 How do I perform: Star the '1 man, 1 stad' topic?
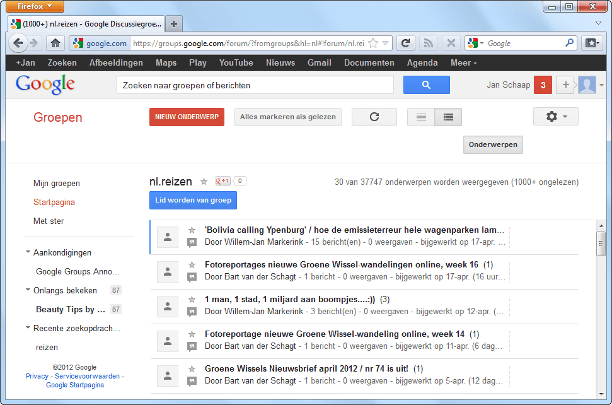tap(192, 300)
